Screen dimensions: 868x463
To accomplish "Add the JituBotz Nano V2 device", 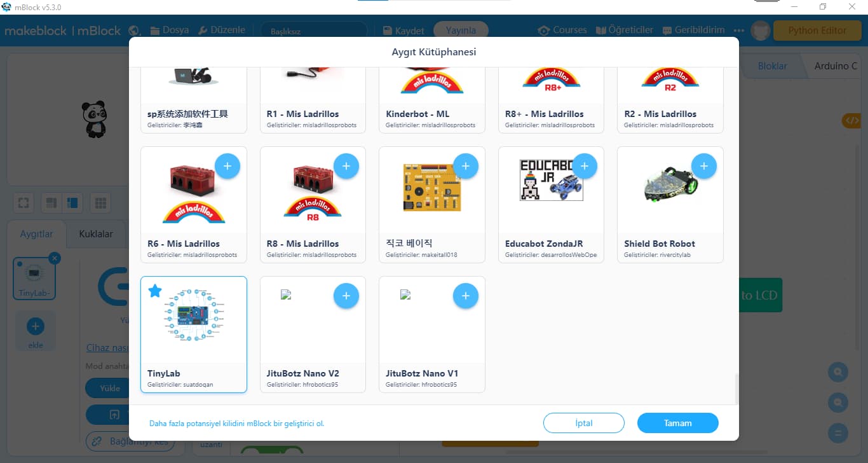I will click(x=346, y=296).
